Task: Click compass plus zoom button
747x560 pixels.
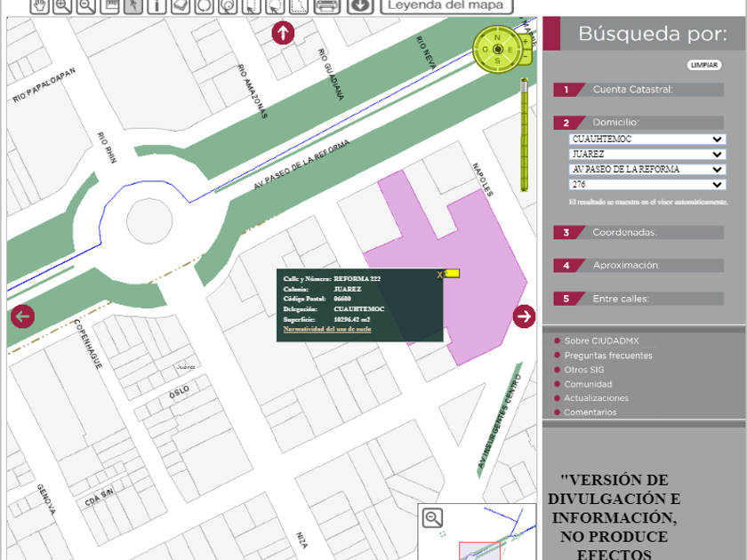Action: [x=526, y=42]
